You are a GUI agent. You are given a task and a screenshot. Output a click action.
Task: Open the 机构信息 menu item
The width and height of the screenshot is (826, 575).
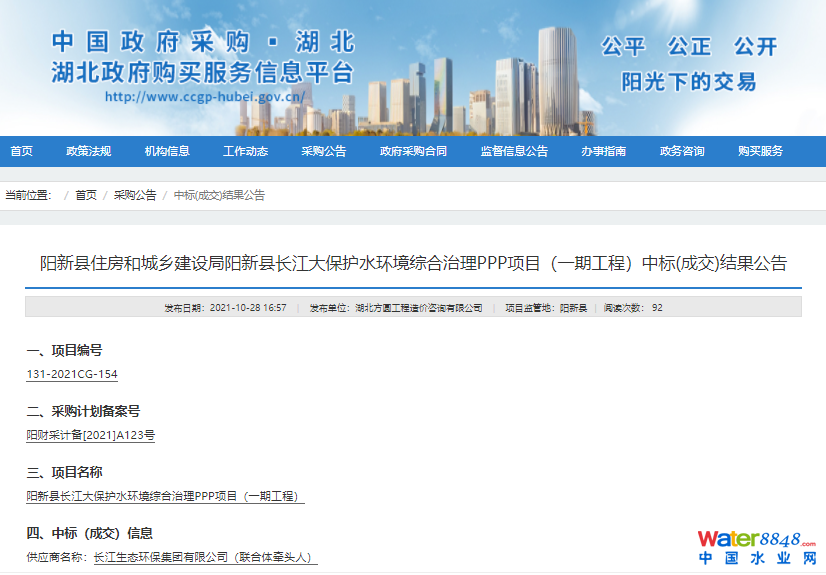click(167, 151)
